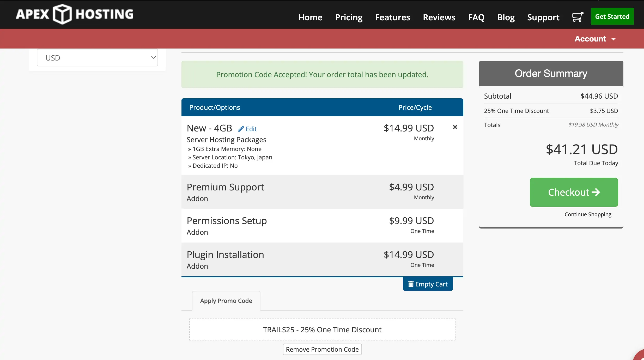Click the Price/Cycle column header
The image size is (644, 360).
click(x=415, y=107)
